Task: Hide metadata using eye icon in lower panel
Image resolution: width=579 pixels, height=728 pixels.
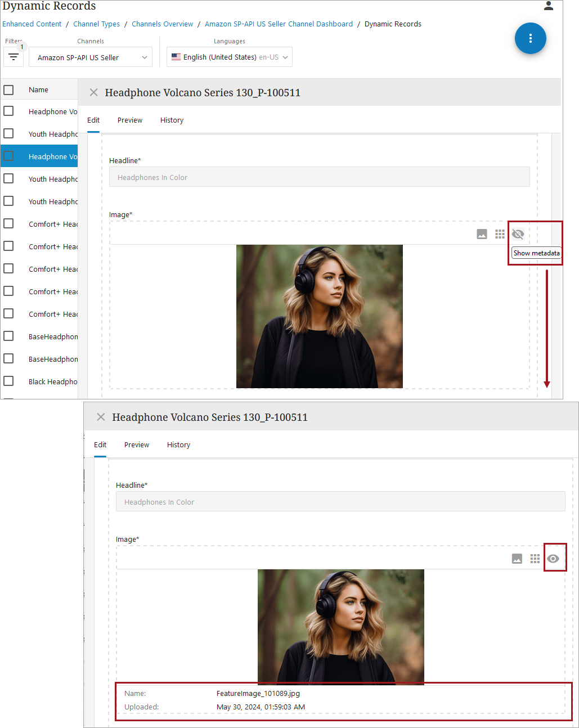Action: pyautogui.click(x=553, y=559)
